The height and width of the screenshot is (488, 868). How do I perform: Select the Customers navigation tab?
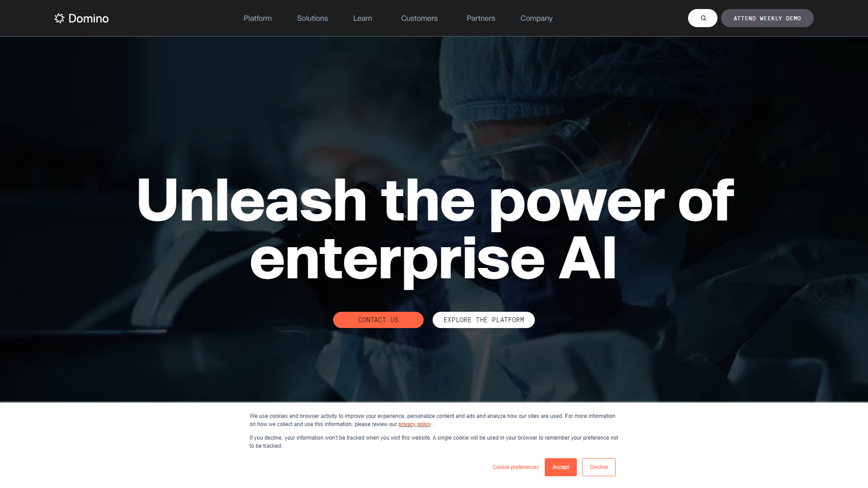pos(419,18)
